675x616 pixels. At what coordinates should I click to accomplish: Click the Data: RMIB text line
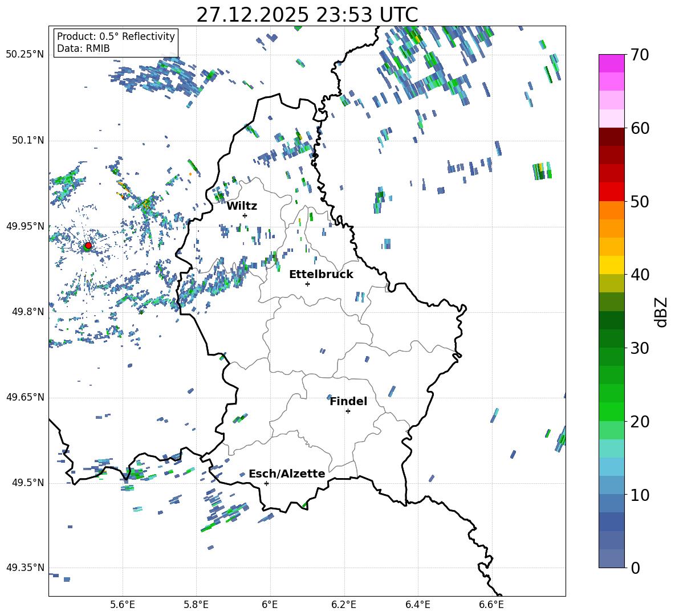(x=83, y=48)
